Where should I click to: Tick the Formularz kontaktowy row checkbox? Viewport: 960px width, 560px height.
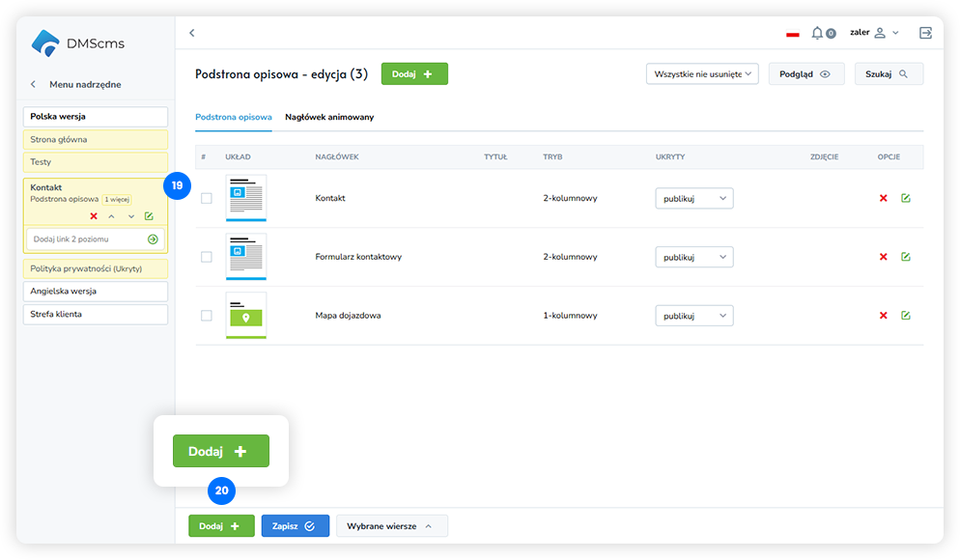(x=206, y=257)
